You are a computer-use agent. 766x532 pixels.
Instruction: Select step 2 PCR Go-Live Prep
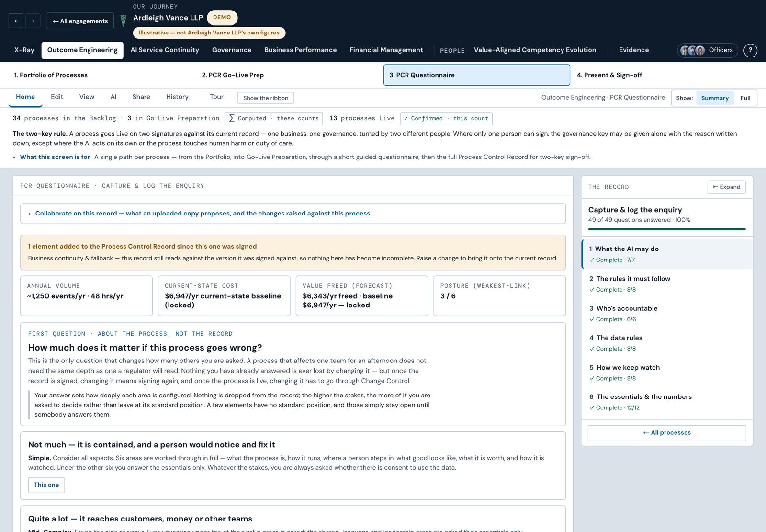pyautogui.click(x=289, y=75)
